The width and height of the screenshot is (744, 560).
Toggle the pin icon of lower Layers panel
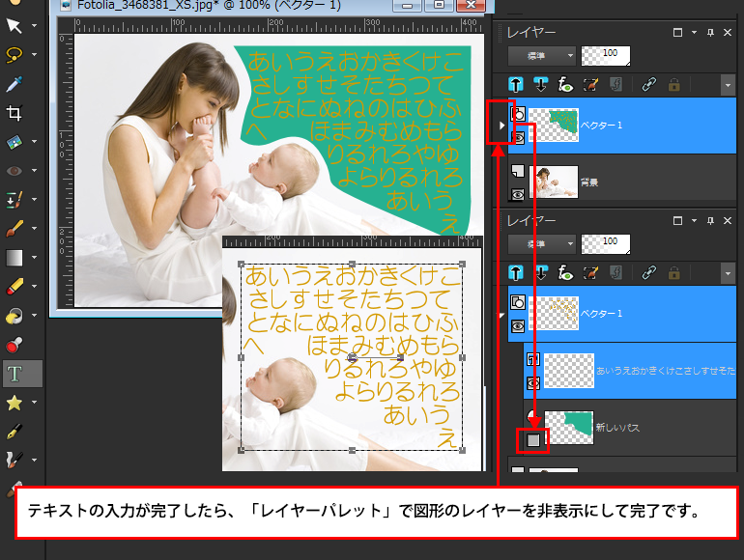(710, 221)
